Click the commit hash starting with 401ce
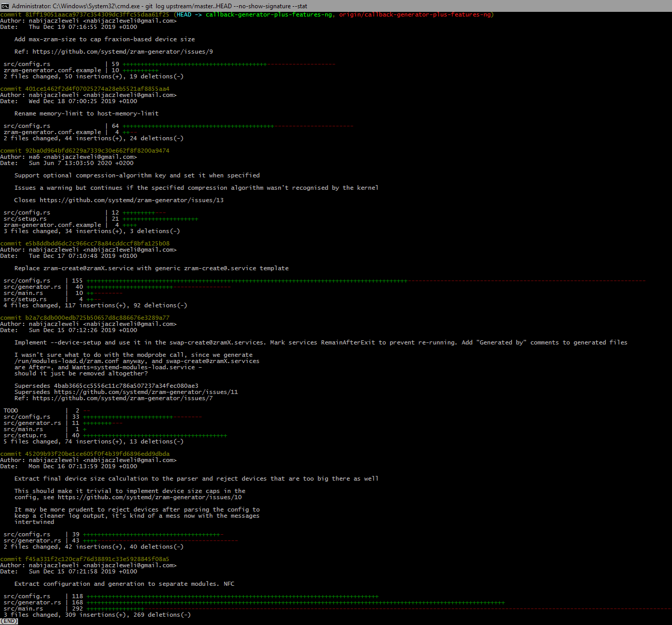Screen dimensions: 672x625 click(x=97, y=89)
